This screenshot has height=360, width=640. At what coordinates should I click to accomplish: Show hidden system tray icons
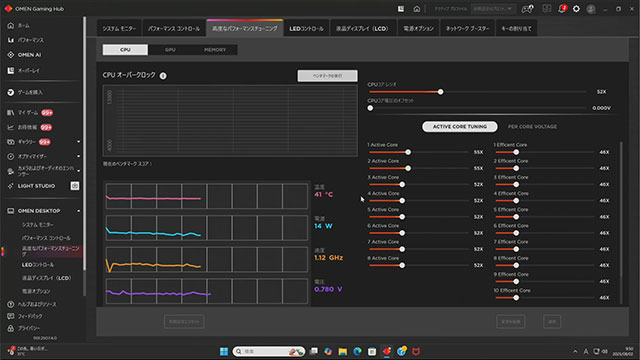click(575, 351)
